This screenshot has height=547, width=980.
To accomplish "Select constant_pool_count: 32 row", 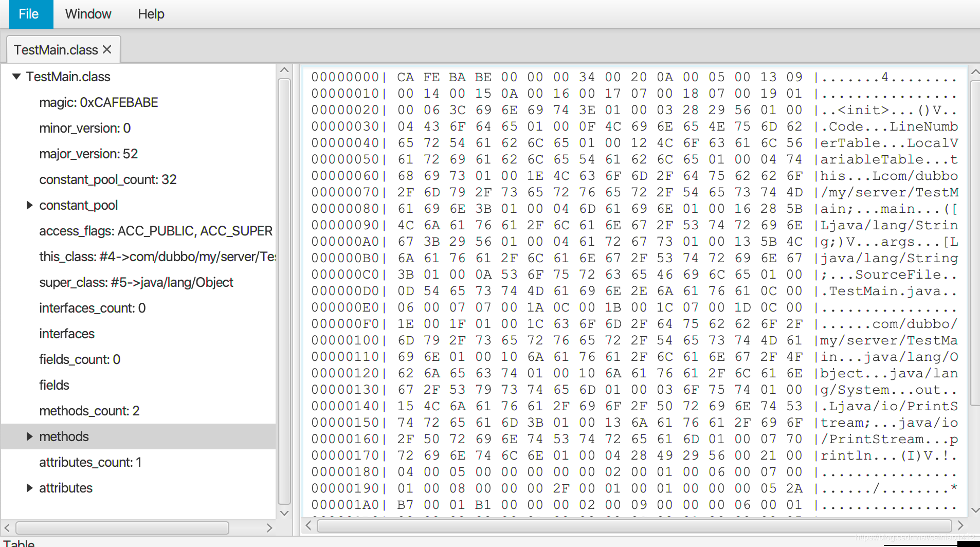I will click(x=138, y=179).
